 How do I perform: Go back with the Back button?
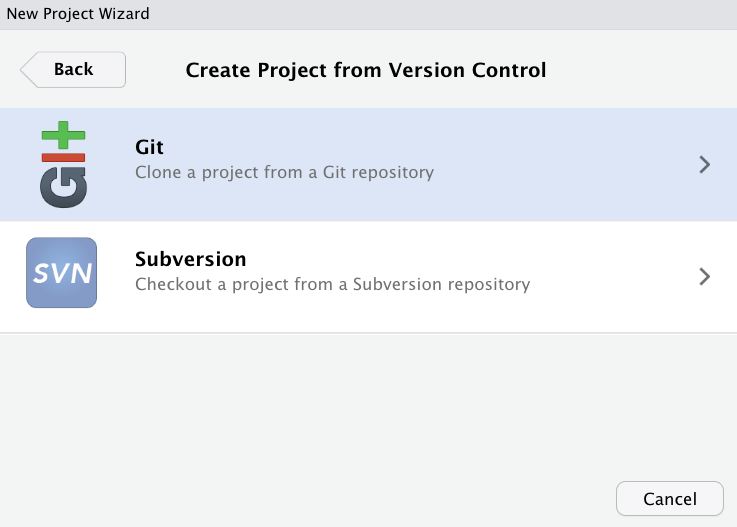(73, 70)
